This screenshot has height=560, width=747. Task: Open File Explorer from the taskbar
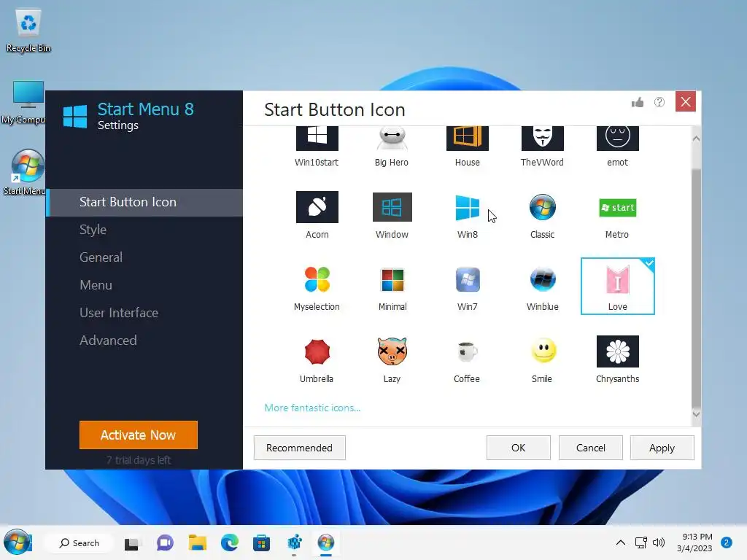(x=197, y=542)
